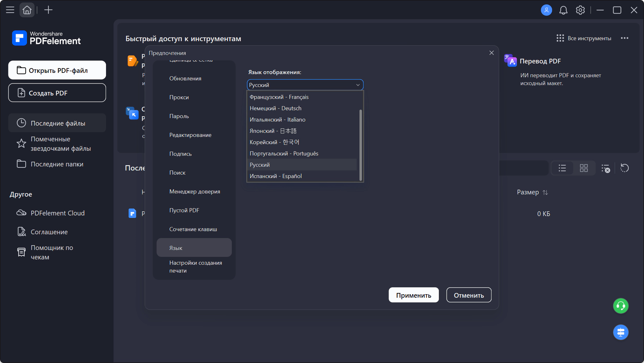The image size is (644, 363).
Task: Choose Французский - Français language
Action: point(302,97)
